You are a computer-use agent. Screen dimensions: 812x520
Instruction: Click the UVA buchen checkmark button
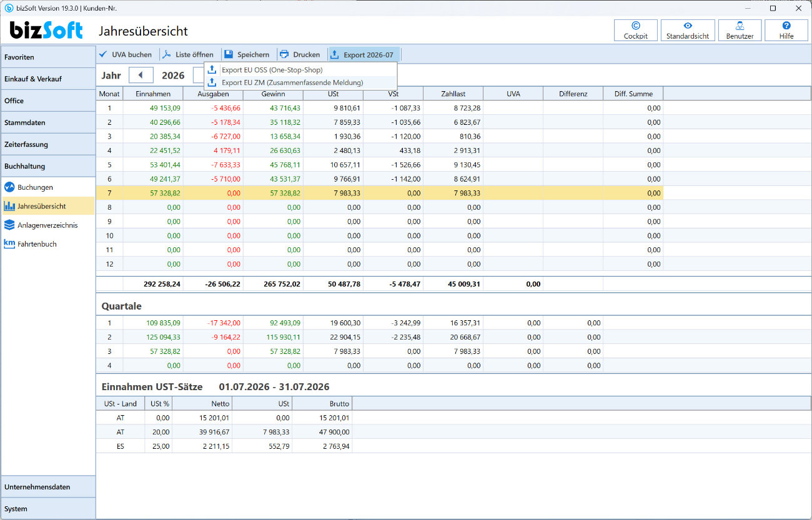126,54
